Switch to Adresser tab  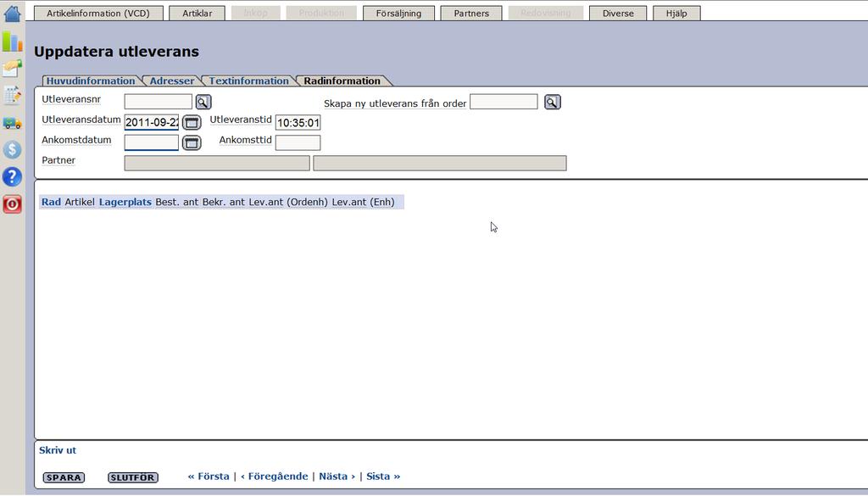point(172,81)
